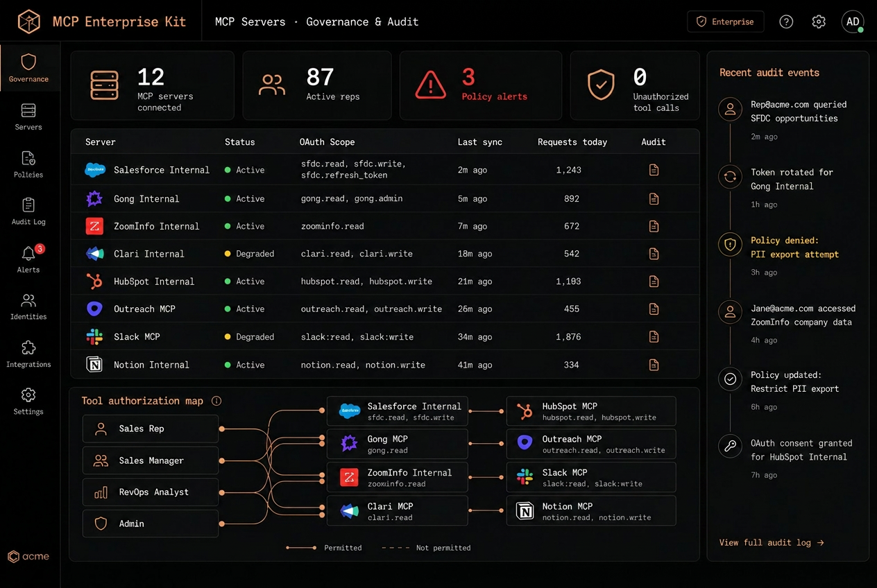Open Audit Log in the sidebar
The height and width of the screenshot is (588, 877).
28,211
